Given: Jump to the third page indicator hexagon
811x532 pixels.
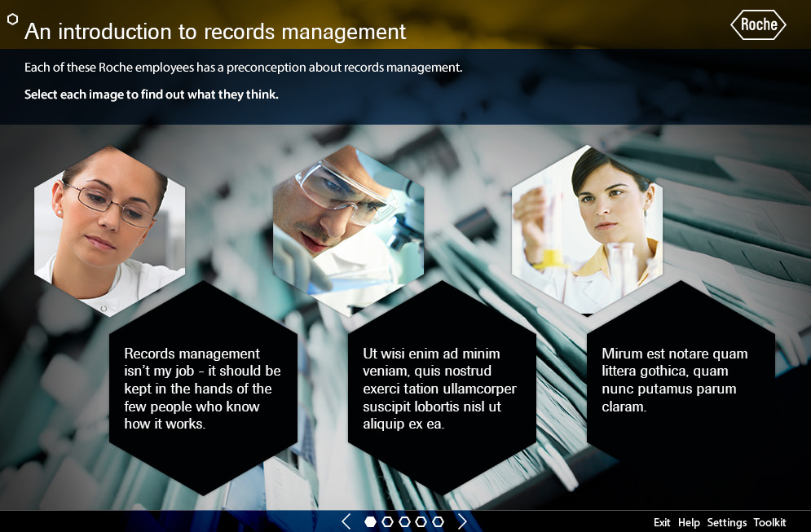Looking at the screenshot, I should (x=404, y=521).
